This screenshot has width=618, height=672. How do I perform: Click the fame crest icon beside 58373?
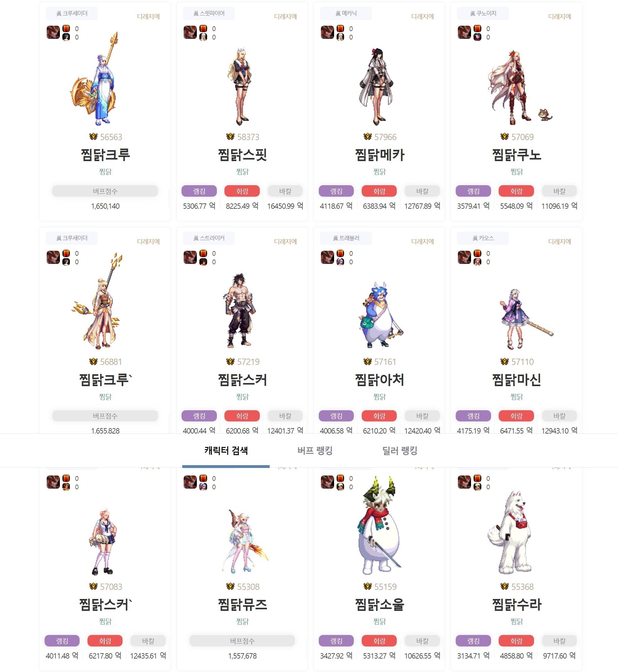tap(230, 136)
